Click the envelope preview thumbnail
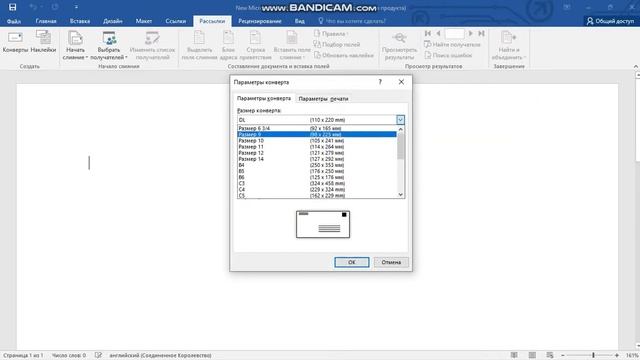 (323, 224)
